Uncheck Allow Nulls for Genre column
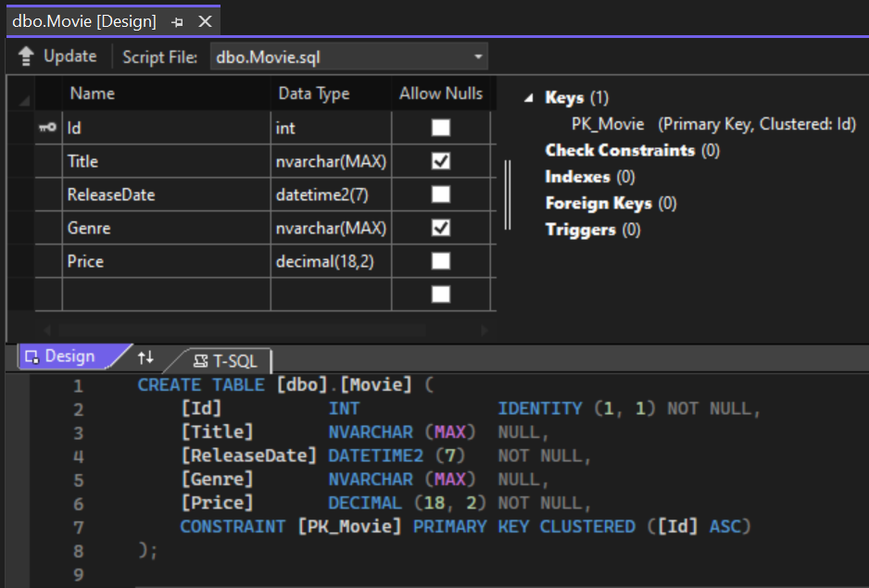This screenshot has height=588, width=869. click(x=441, y=228)
